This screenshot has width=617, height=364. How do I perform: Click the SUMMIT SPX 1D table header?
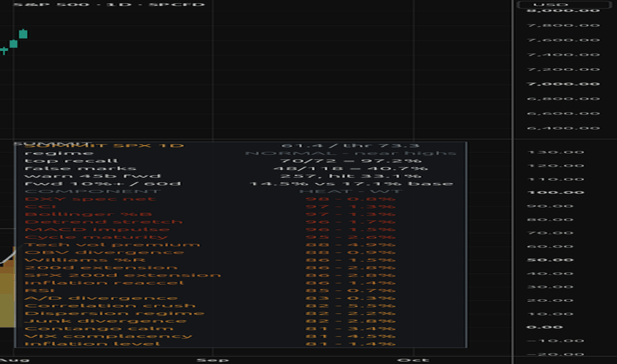coord(105,146)
